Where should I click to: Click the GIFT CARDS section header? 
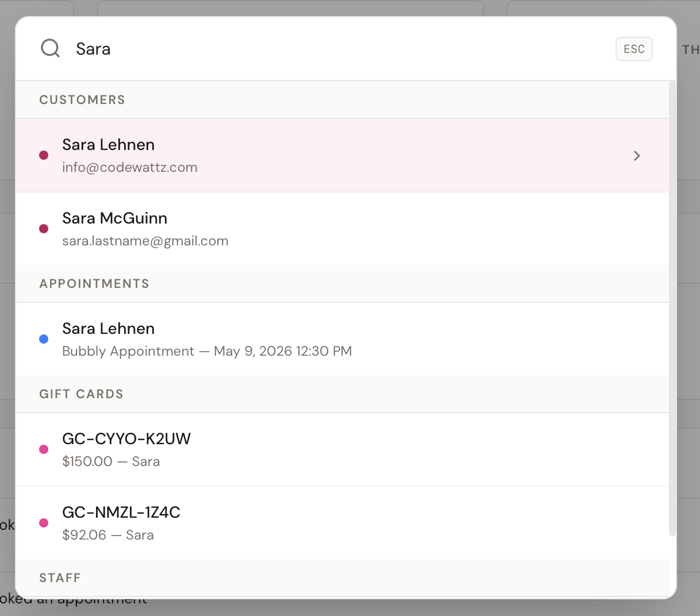click(x=81, y=394)
